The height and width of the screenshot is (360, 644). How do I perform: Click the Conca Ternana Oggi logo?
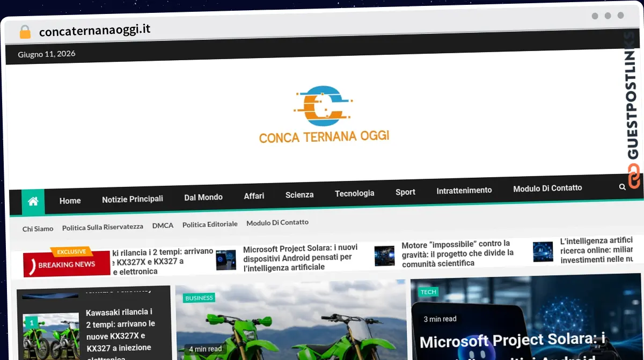[324, 114]
